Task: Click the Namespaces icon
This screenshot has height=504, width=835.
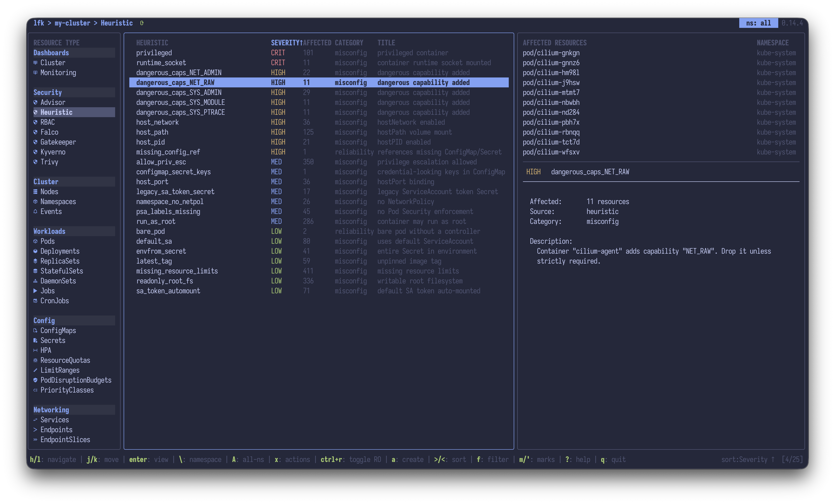Action: pos(35,201)
